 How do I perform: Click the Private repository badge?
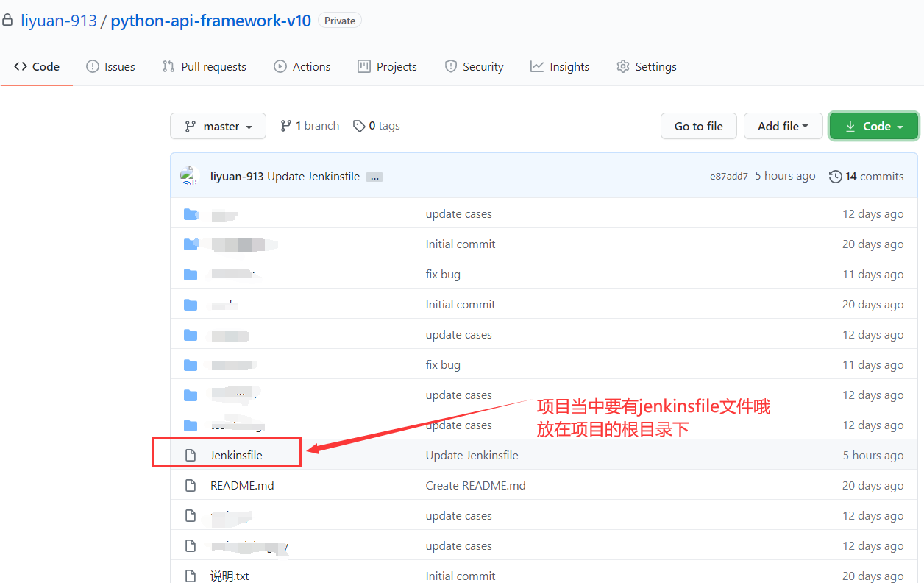tap(340, 21)
